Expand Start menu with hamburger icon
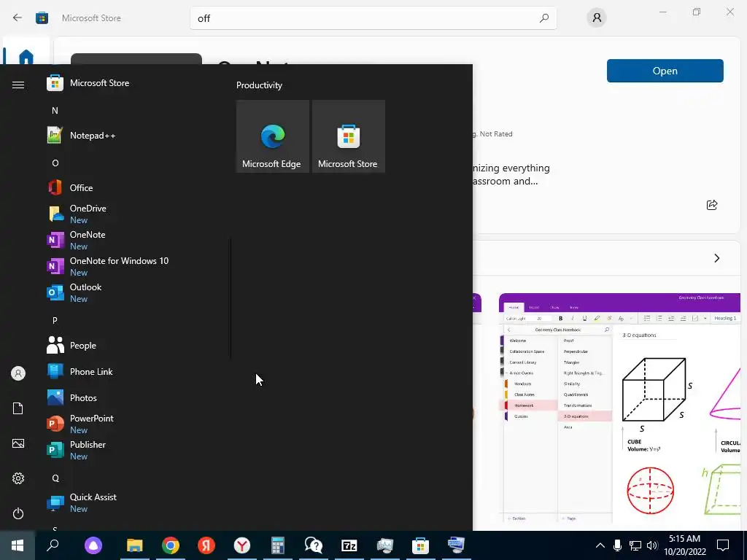Image resolution: width=747 pixels, height=560 pixels. point(18,85)
